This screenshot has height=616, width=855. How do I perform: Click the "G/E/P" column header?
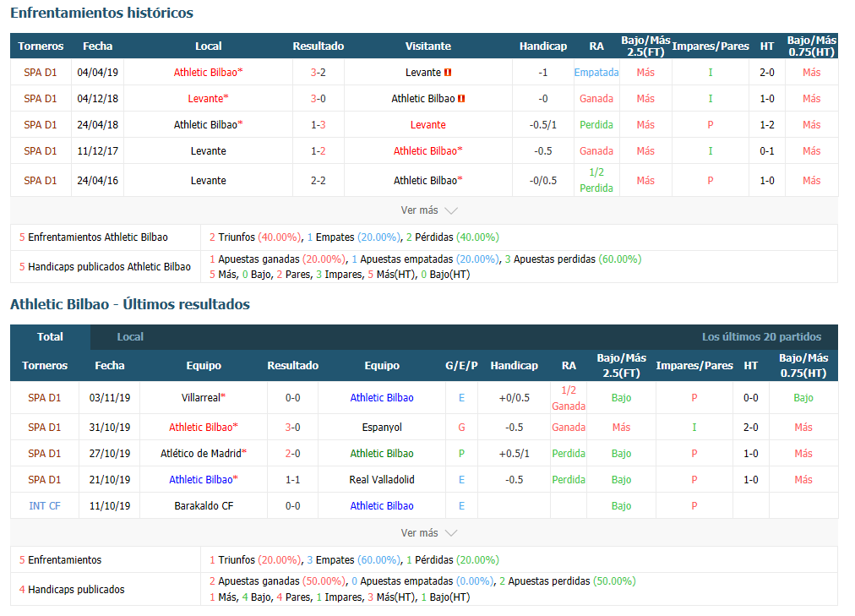(x=461, y=366)
